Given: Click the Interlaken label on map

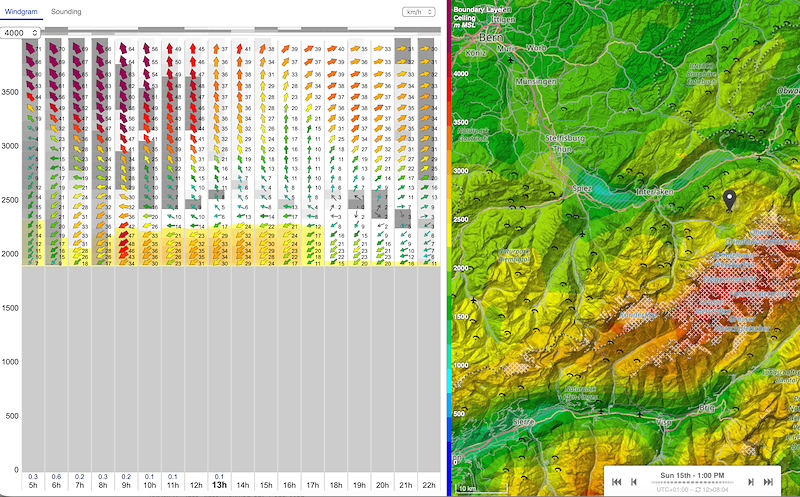Looking at the screenshot, I should pos(654,190).
